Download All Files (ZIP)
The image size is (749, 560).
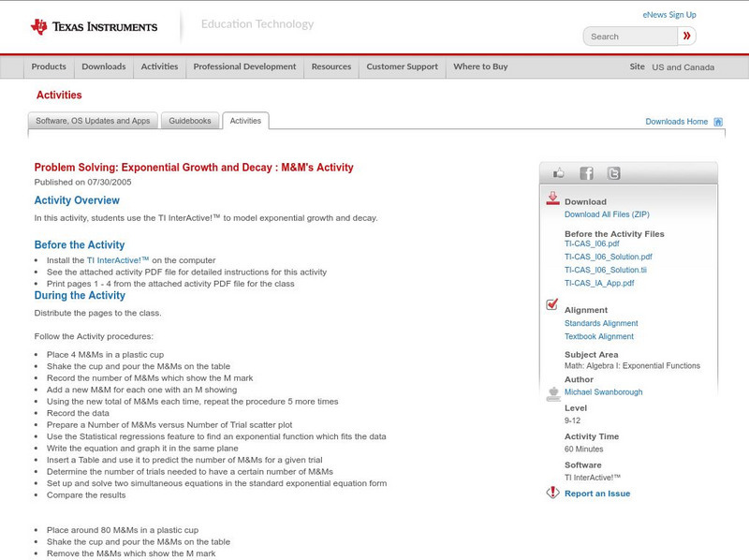607,214
